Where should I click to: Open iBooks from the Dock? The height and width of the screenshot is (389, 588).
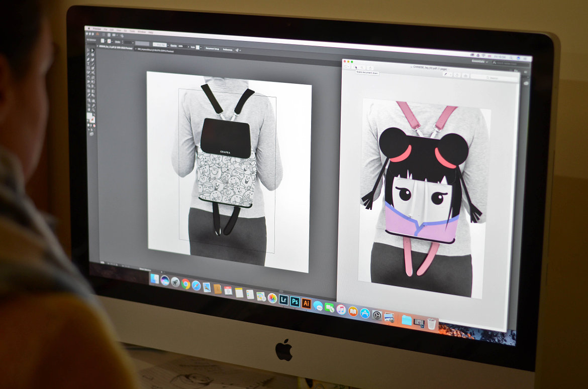[x=353, y=312]
